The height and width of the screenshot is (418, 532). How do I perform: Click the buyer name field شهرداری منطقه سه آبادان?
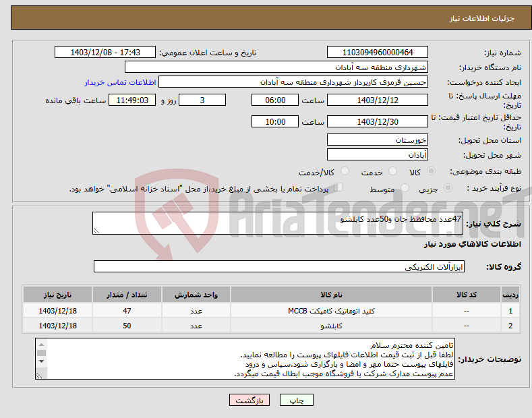click(x=276, y=67)
